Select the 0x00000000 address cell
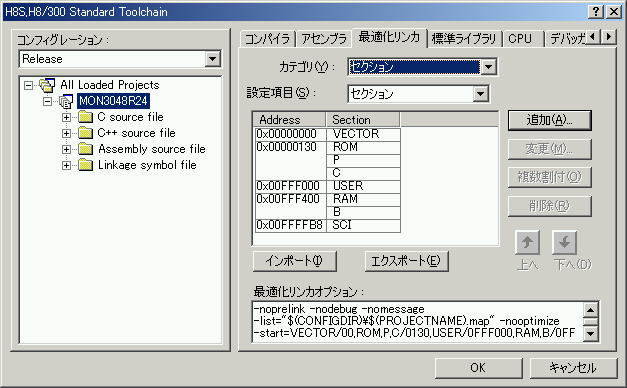 click(291, 134)
